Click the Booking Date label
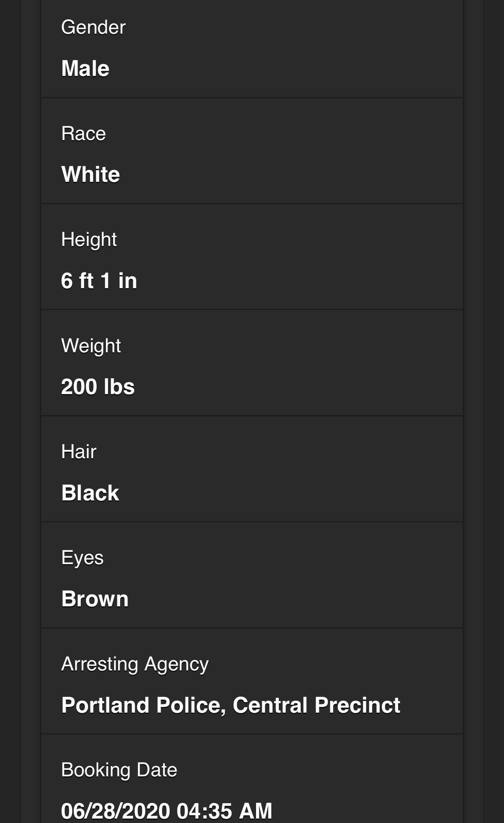The height and width of the screenshot is (823, 504). 119,770
